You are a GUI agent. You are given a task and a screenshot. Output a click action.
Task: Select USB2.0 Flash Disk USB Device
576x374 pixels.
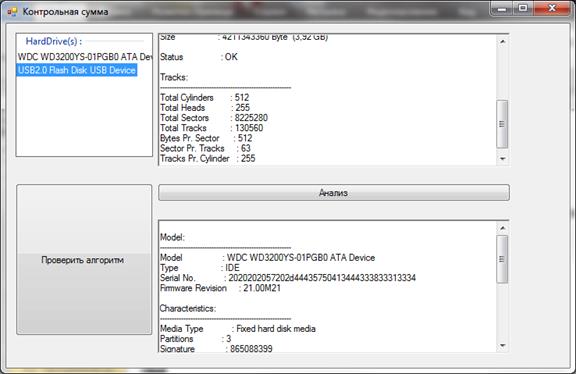(77, 70)
